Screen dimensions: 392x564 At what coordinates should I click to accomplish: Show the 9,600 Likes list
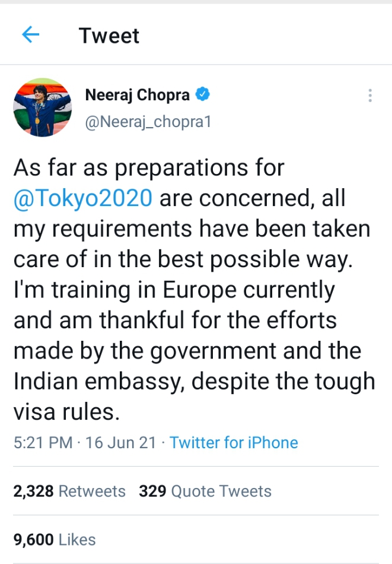[x=54, y=539]
